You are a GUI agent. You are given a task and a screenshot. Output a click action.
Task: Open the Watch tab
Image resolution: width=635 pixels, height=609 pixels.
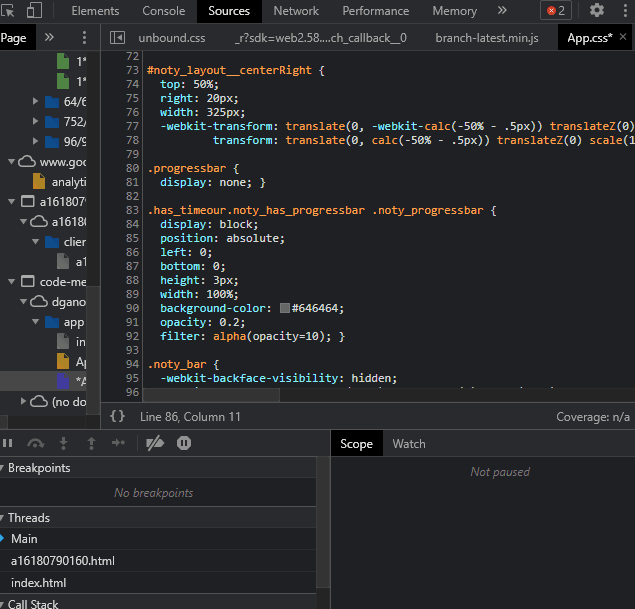coord(408,444)
